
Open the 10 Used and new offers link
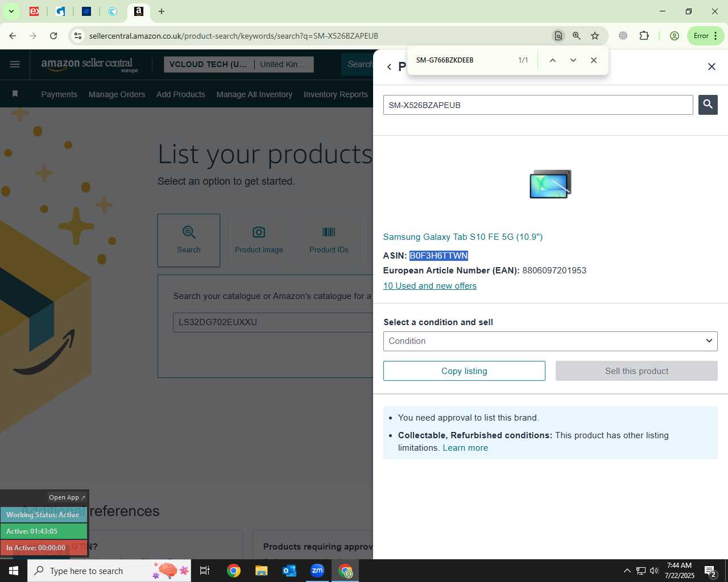point(430,286)
